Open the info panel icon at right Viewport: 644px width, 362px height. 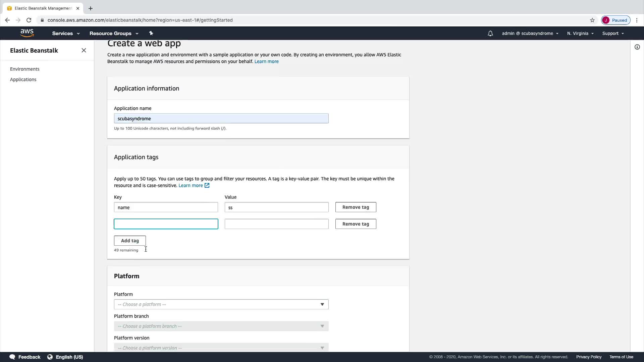click(x=637, y=47)
